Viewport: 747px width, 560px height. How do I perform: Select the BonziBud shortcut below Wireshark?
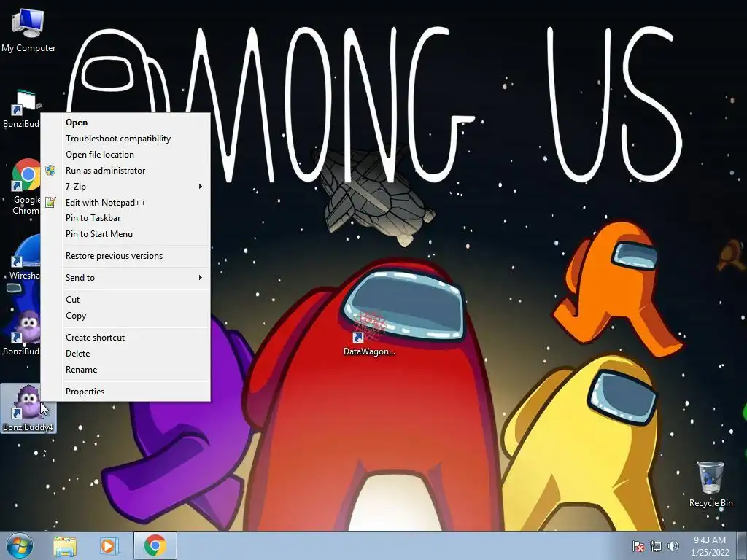[x=21, y=333]
